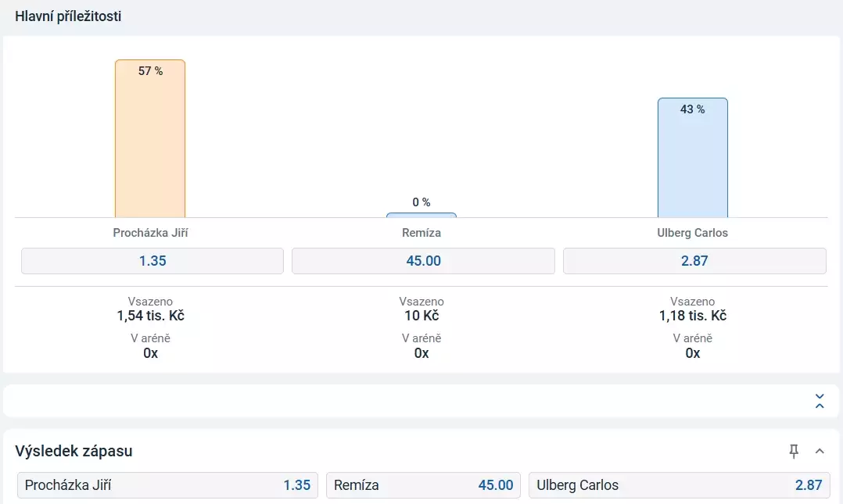Click the 1,54 tis. Kč wagered amount

pyautogui.click(x=150, y=316)
